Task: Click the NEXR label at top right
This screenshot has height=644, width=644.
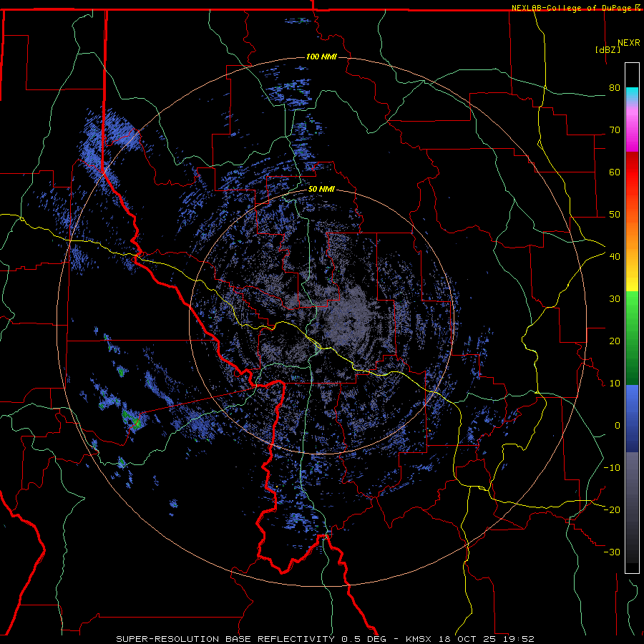Action: 629,43
